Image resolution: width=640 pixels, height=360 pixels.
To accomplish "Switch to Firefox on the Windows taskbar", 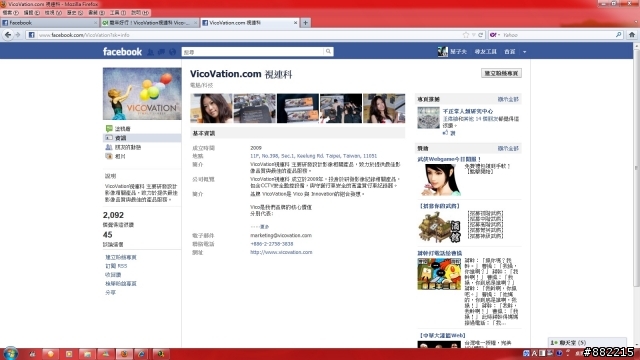I will (124, 354).
